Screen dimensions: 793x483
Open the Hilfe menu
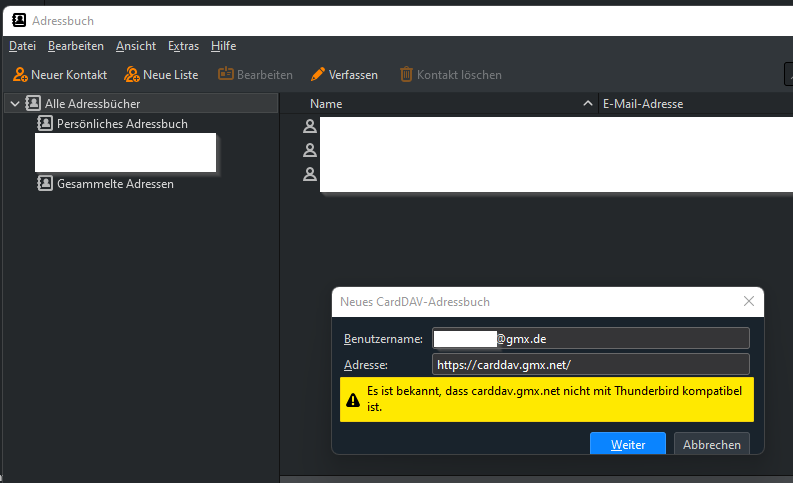[224, 46]
